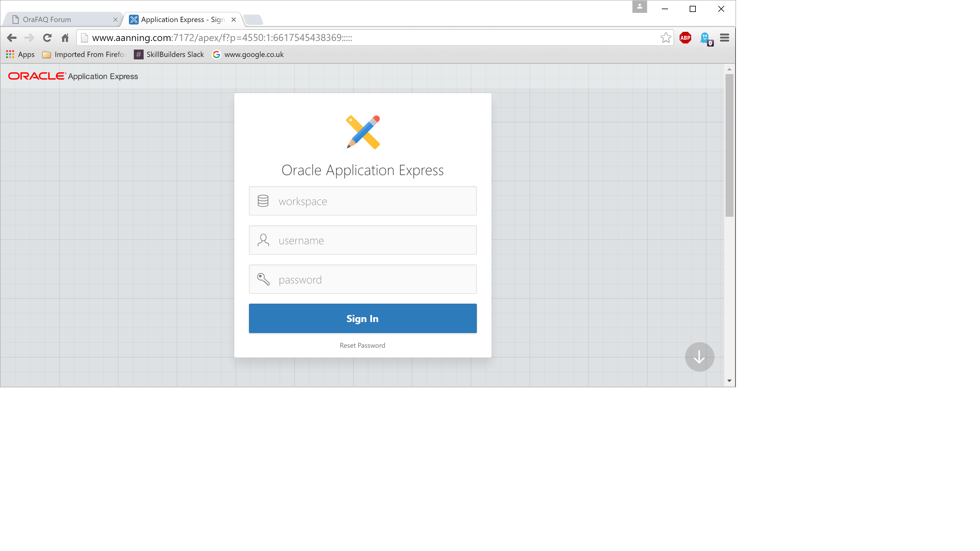Click the Reset Password link
The image size is (980, 551).
point(362,345)
